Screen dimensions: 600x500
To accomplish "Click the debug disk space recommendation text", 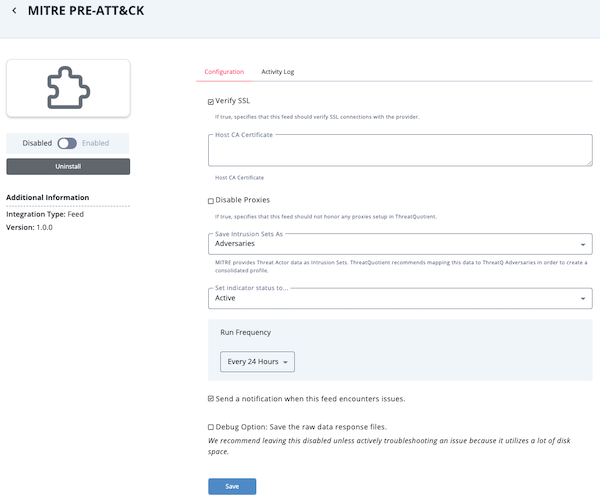I will point(389,446).
